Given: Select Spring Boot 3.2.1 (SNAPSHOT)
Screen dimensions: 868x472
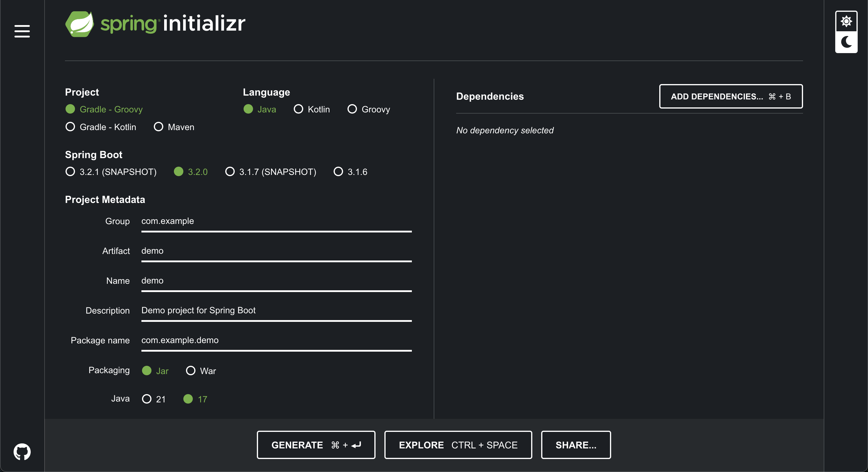Looking at the screenshot, I should point(111,172).
